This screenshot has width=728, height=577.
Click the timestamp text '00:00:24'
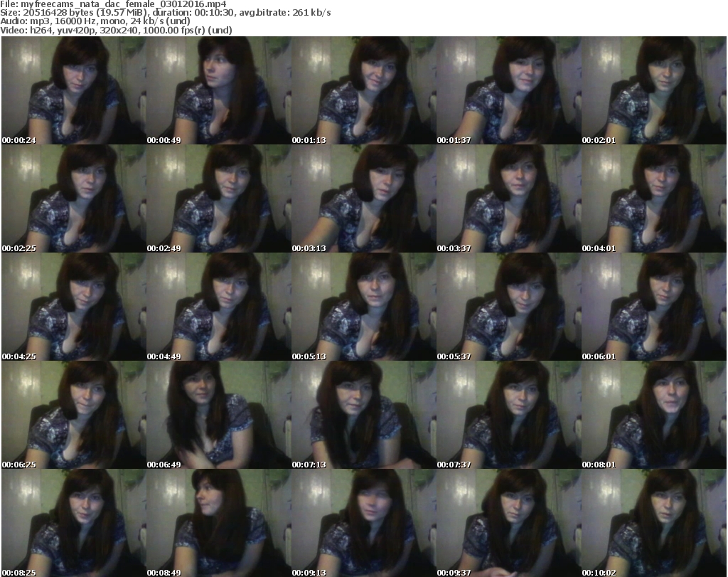click(x=18, y=140)
